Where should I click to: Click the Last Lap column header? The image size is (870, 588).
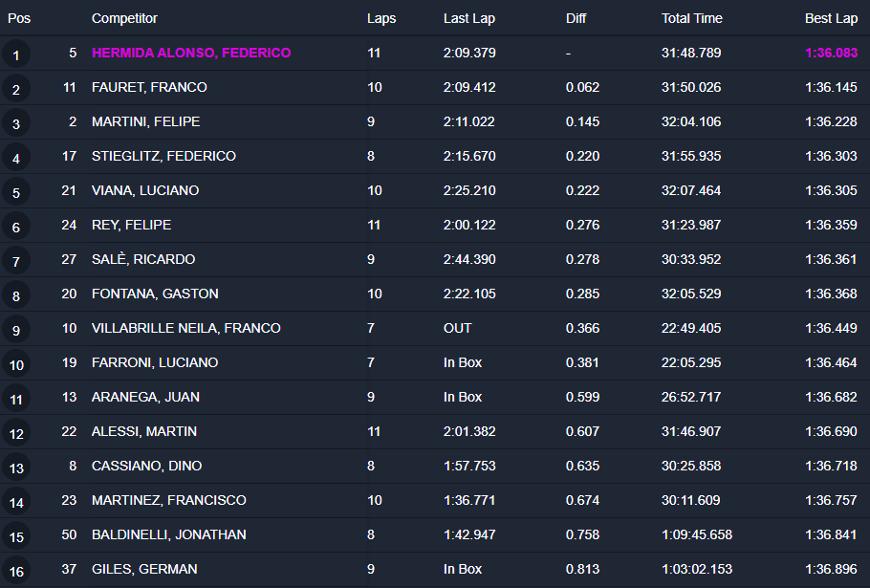(x=468, y=18)
